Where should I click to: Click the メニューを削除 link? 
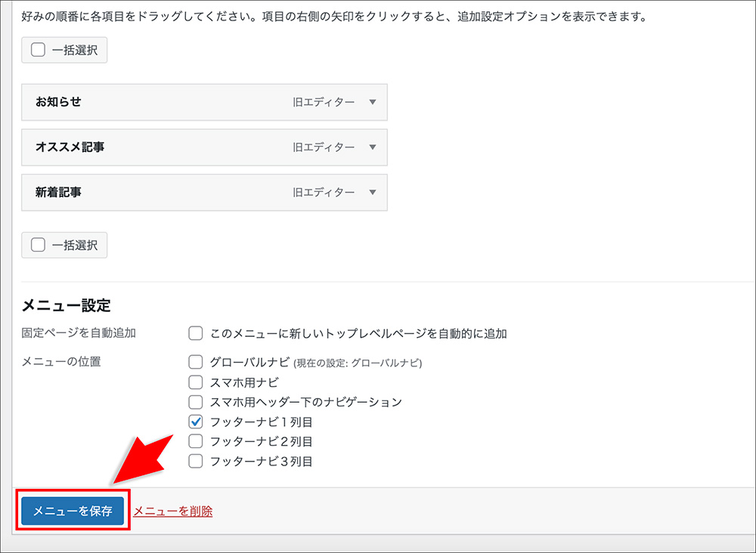click(173, 511)
